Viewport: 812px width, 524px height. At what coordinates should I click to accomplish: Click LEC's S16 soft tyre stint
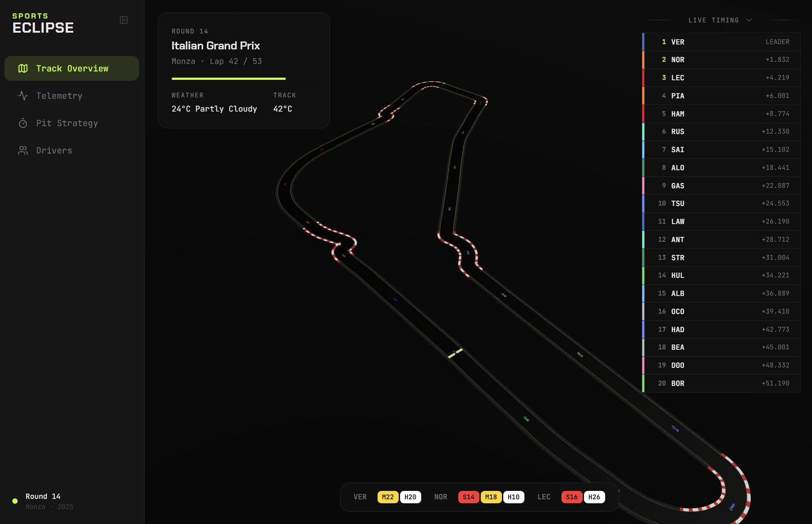coord(572,497)
